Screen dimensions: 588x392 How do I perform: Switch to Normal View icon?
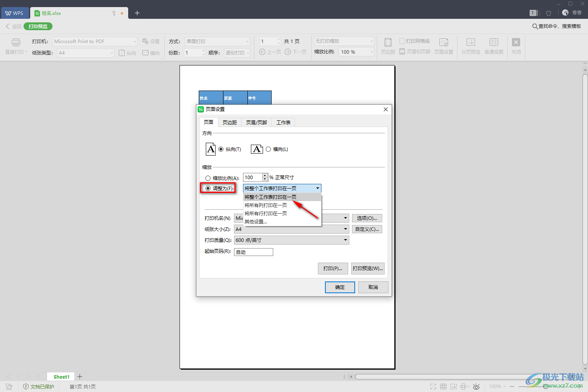pos(494,42)
